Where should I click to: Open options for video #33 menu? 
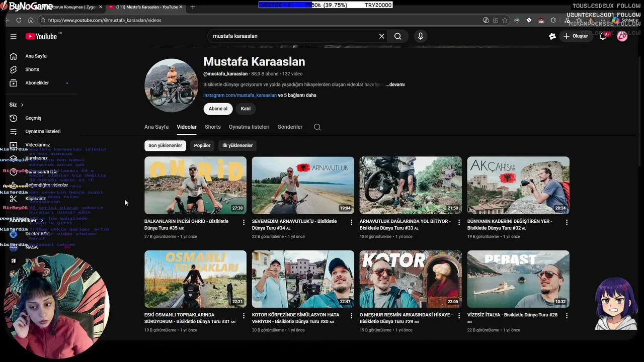click(x=459, y=222)
